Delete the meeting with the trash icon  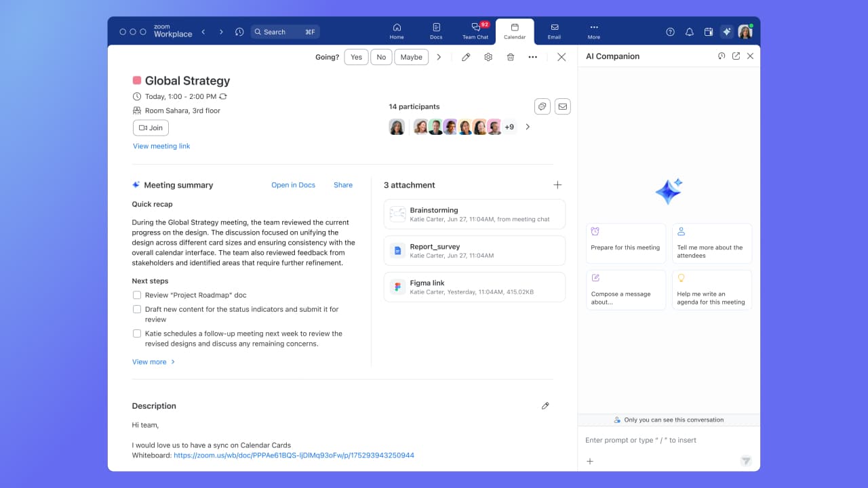[x=511, y=58]
